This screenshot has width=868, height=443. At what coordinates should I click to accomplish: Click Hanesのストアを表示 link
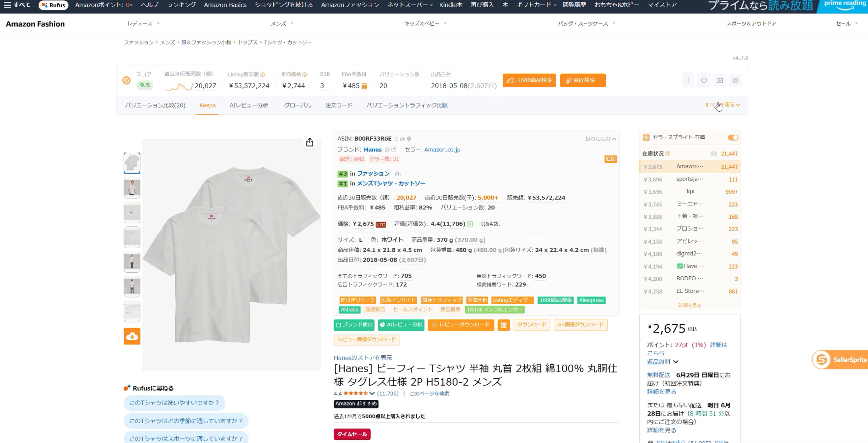coord(363,357)
